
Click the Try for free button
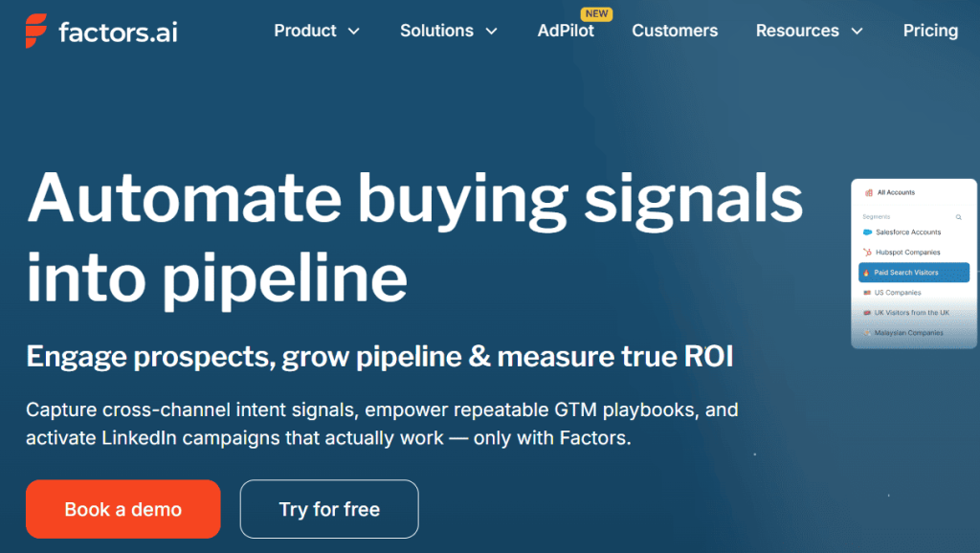[329, 509]
